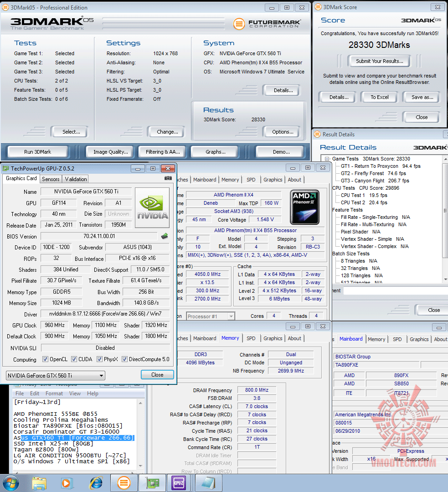The height and width of the screenshot is (492, 448).
Task: Click the Save as... button
Action: point(422,97)
